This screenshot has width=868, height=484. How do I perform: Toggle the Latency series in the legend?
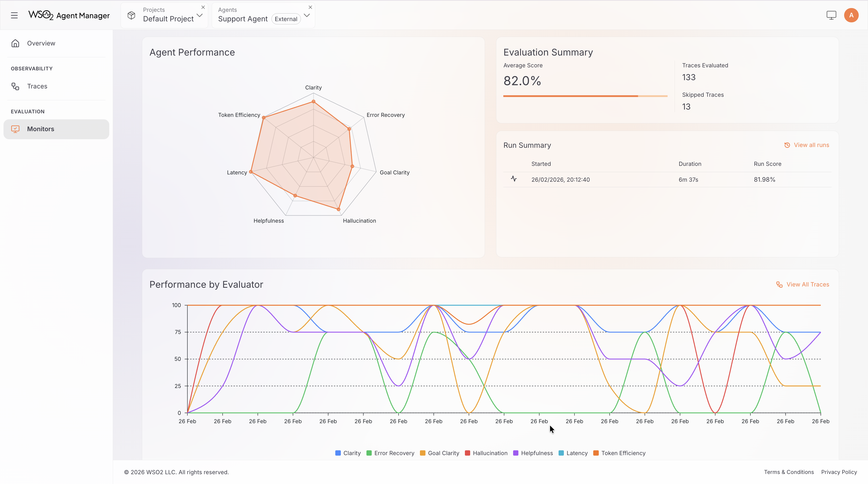pos(573,453)
